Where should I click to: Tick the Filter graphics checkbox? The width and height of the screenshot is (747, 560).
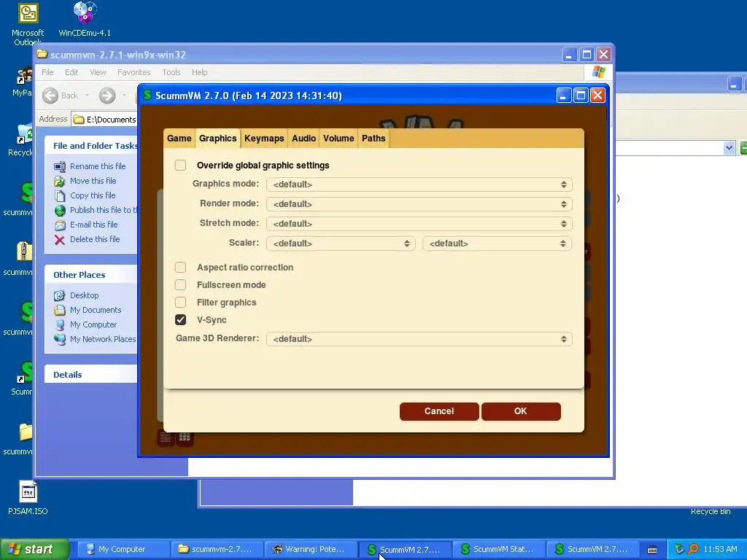pyautogui.click(x=181, y=303)
